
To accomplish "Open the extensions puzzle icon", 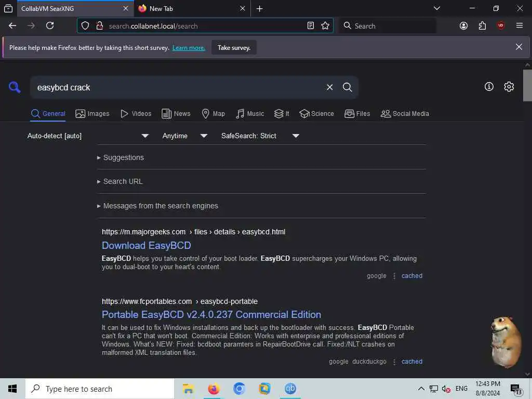I will 482,26.
